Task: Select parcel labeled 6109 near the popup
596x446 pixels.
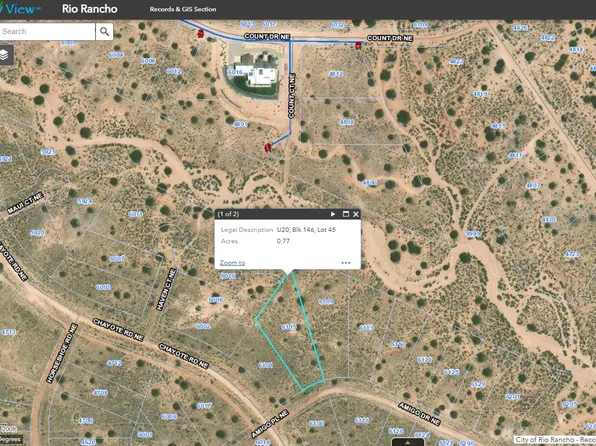Action: (x=326, y=302)
